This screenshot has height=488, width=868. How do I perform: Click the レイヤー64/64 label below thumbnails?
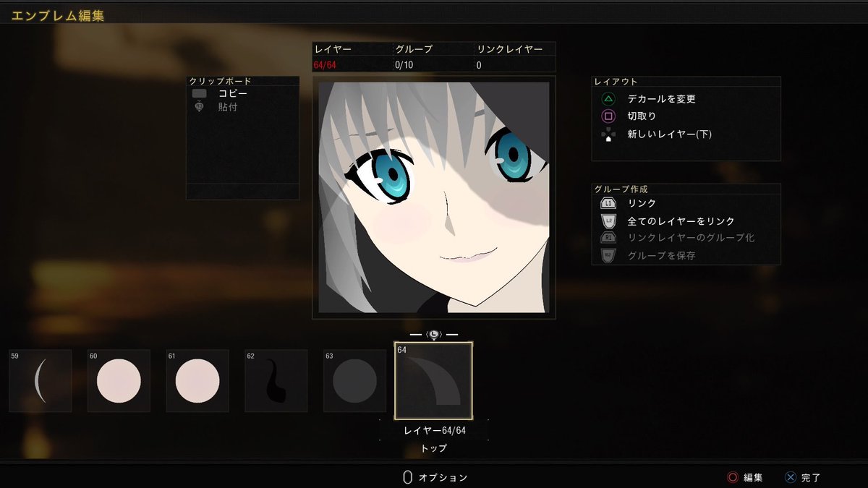pos(434,431)
